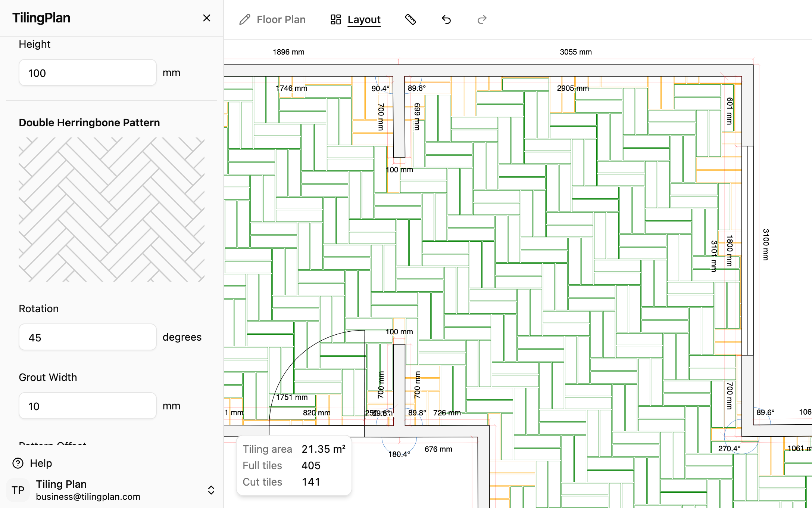Click the Floor Plan pencil icon
Screen dimensions: 812x508
[x=245, y=19]
